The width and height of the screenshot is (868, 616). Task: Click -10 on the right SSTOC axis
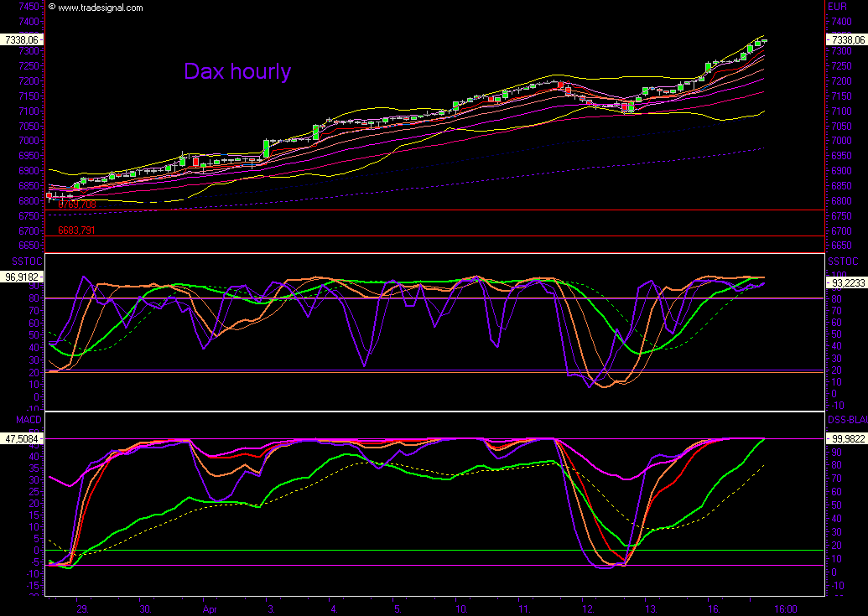[x=836, y=406]
